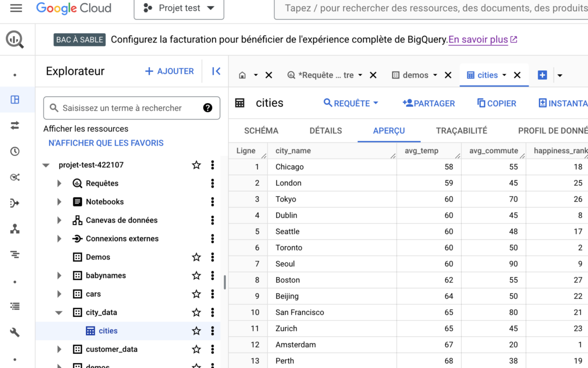Viewport: 588px width, 368px height.
Task: Click the avg_temp column header
Action: pos(429,150)
